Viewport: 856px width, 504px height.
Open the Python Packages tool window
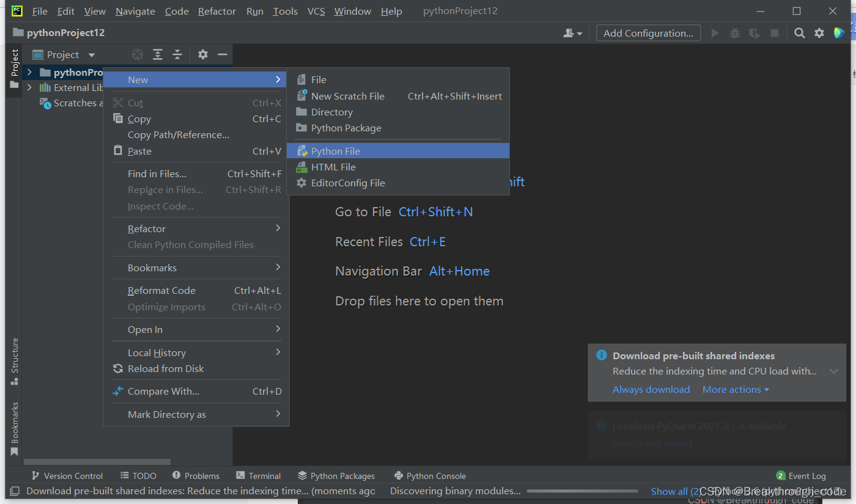click(x=336, y=476)
